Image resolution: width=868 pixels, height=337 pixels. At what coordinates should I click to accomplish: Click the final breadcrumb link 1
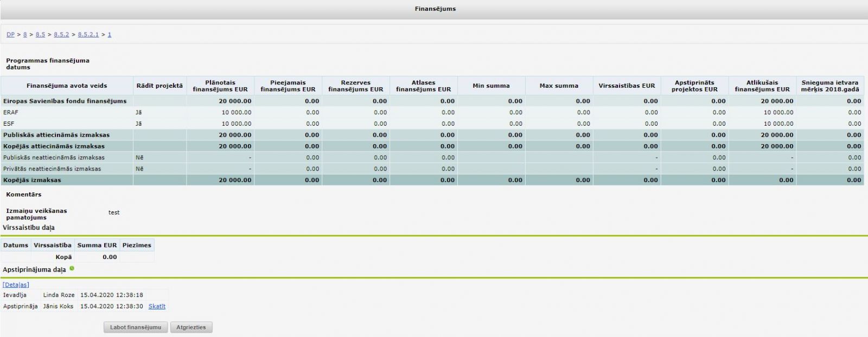click(x=109, y=35)
